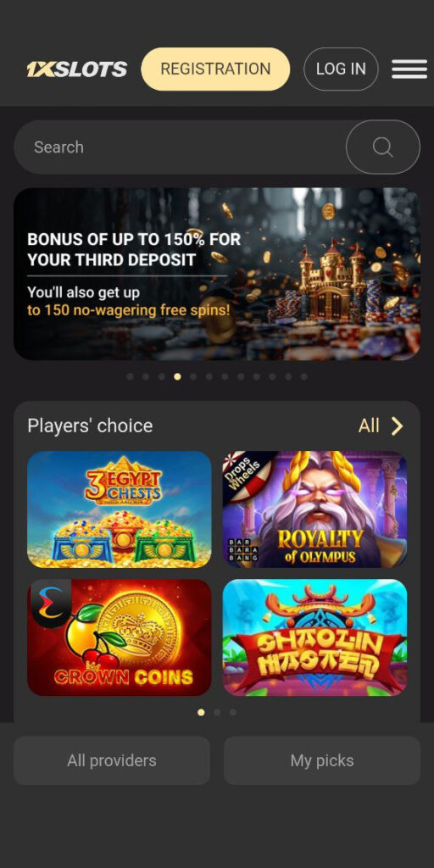This screenshot has height=868, width=434.
Task: Open the hamburger menu icon
Action: point(409,70)
